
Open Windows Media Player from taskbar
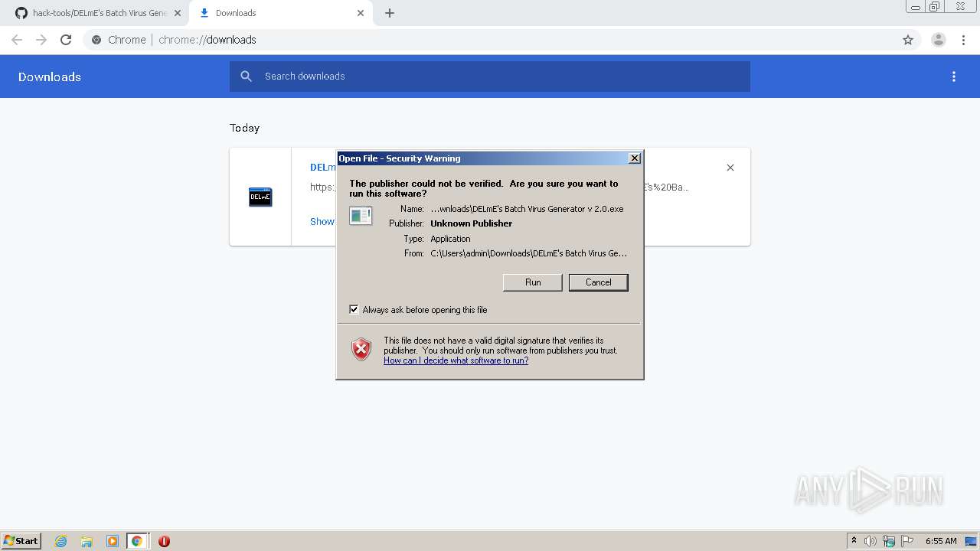click(x=112, y=541)
